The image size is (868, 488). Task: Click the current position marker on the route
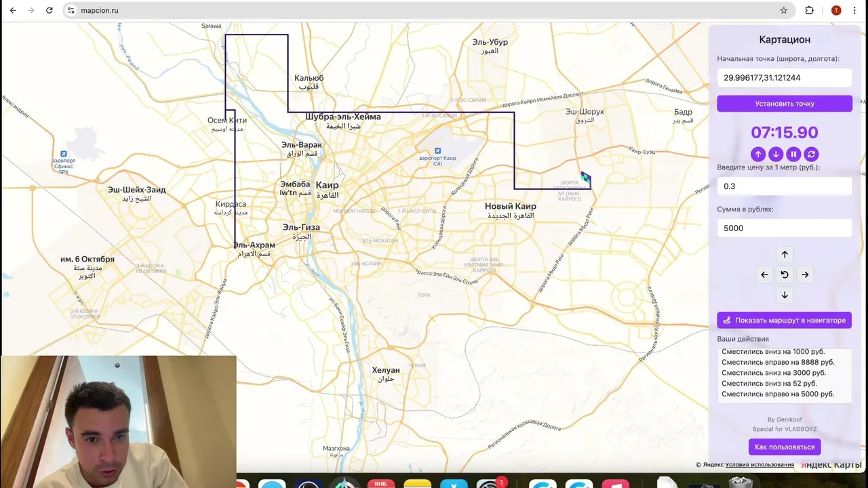pyautogui.click(x=586, y=178)
